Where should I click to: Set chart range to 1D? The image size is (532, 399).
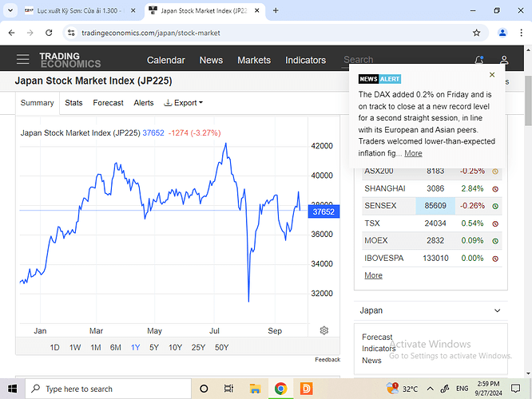(54, 347)
